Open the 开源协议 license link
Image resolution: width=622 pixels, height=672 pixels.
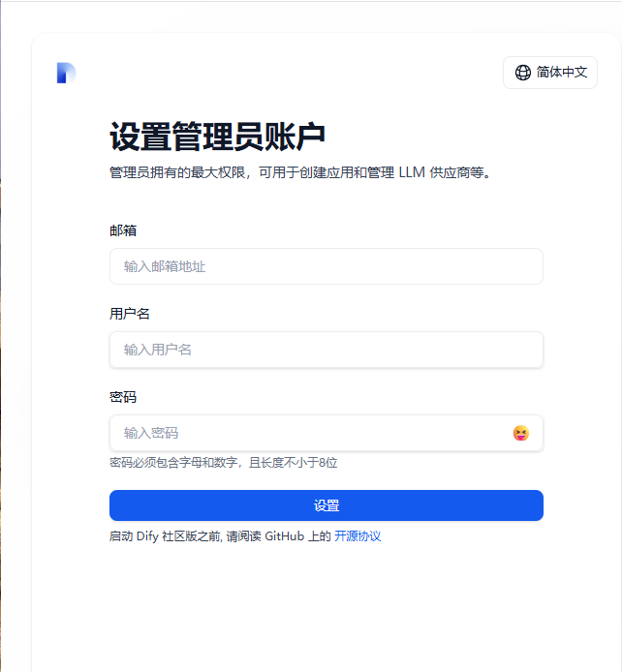tap(358, 536)
